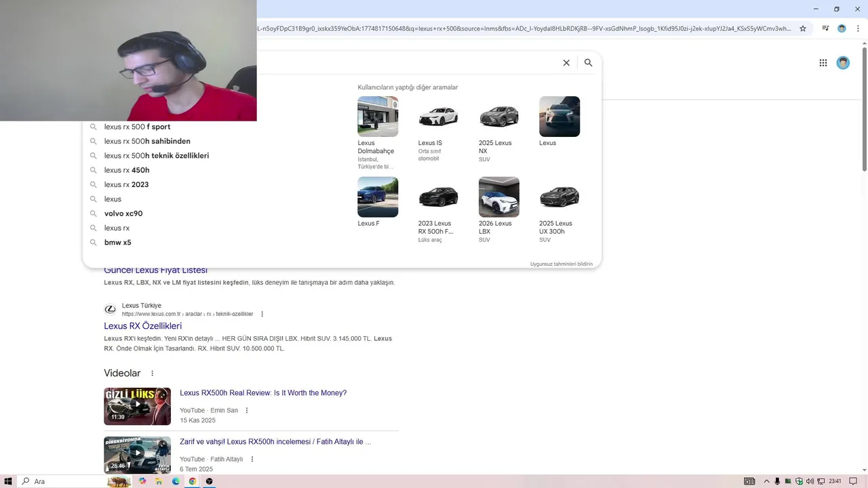Open the network tray icon

pos(821,481)
